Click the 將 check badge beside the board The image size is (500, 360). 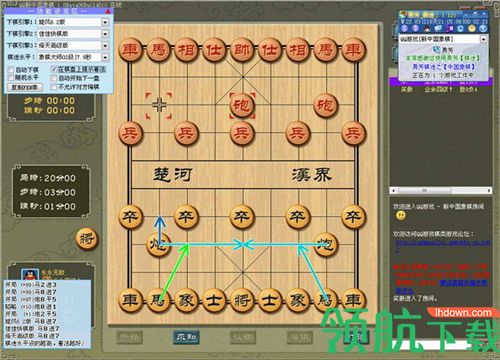click(x=87, y=239)
